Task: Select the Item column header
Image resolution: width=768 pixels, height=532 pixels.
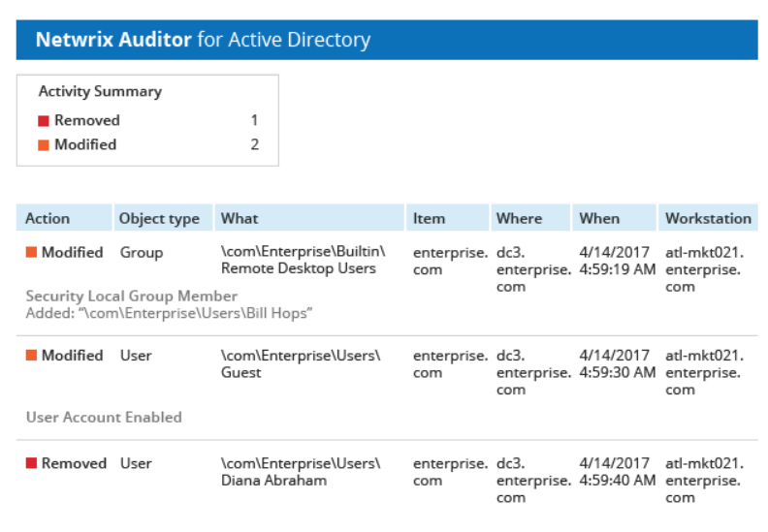Action: click(x=448, y=218)
